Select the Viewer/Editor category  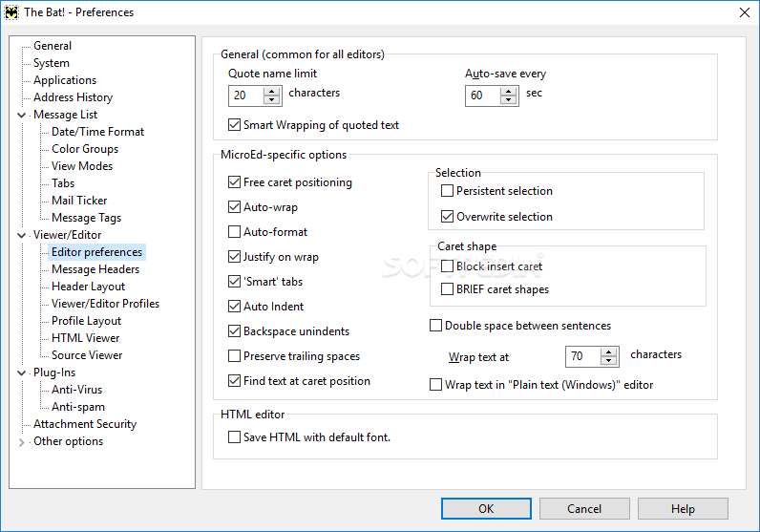[x=68, y=235]
